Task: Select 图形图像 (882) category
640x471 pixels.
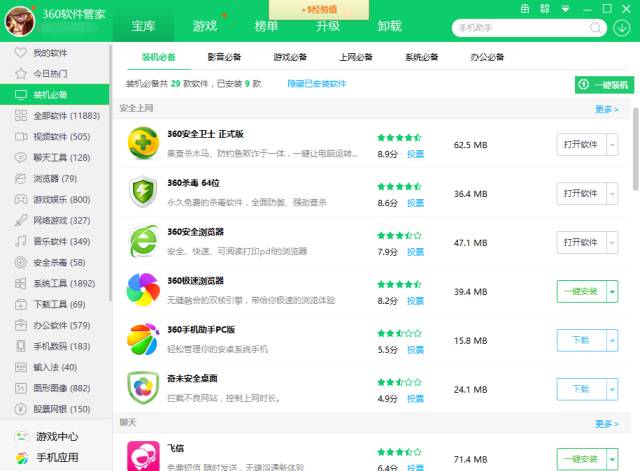Action: (55, 388)
